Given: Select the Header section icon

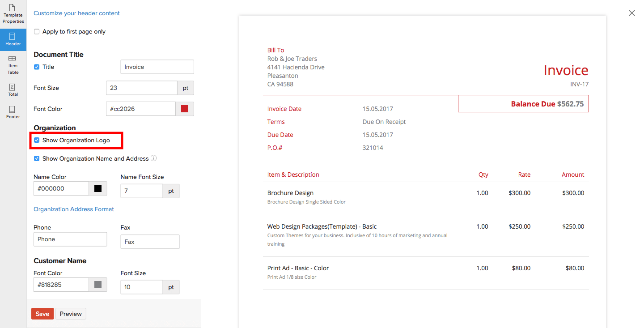Looking at the screenshot, I should pyautogui.click(x=13, y=39).
